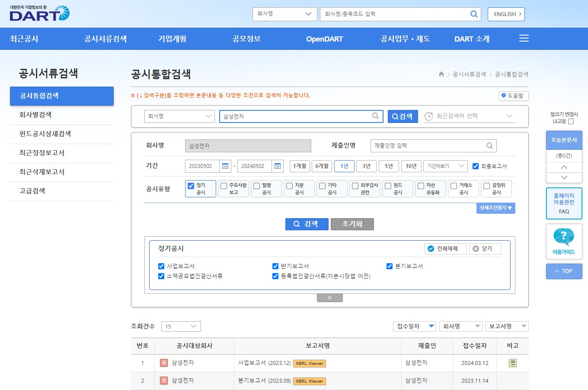Click the magnifier icon in header search
This screenshot has height=390, width=588.
click(x=474, y=14)
